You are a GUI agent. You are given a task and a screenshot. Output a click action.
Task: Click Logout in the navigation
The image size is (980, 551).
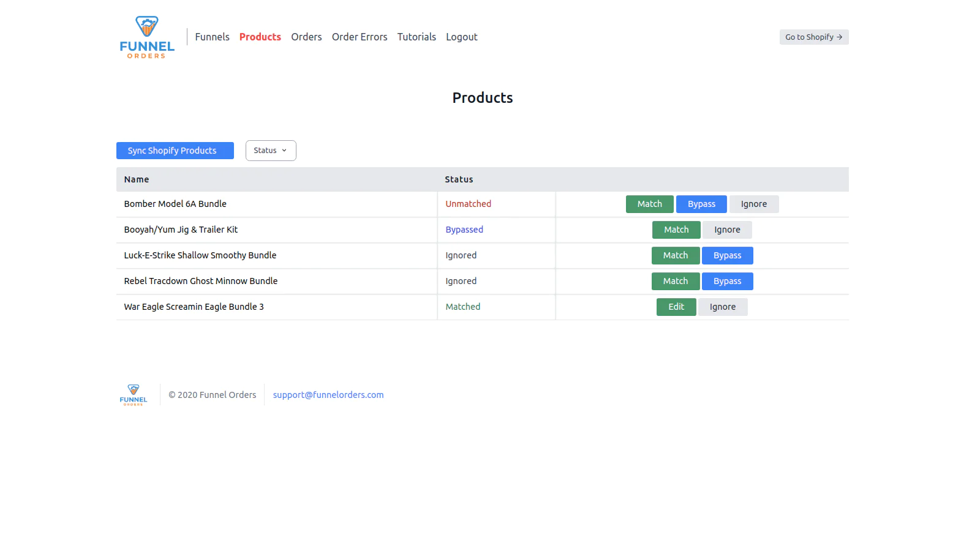point(462,37)
